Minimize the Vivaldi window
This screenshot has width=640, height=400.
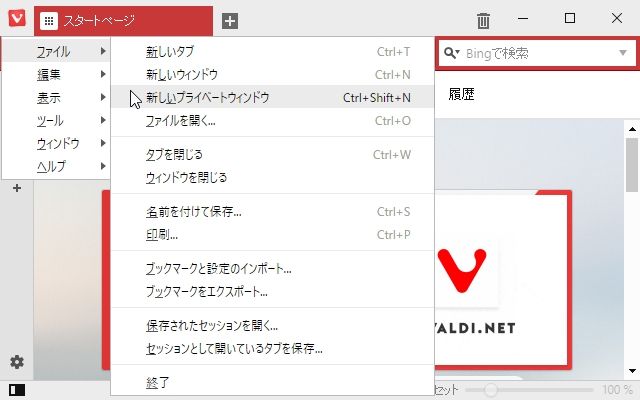coord(523,18)
